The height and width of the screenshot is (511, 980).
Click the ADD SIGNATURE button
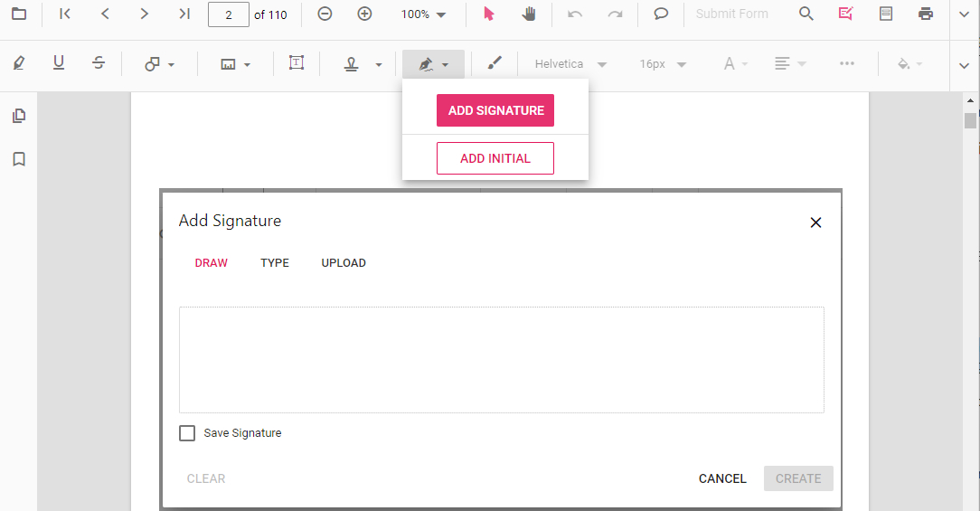[x=495, y=110]
